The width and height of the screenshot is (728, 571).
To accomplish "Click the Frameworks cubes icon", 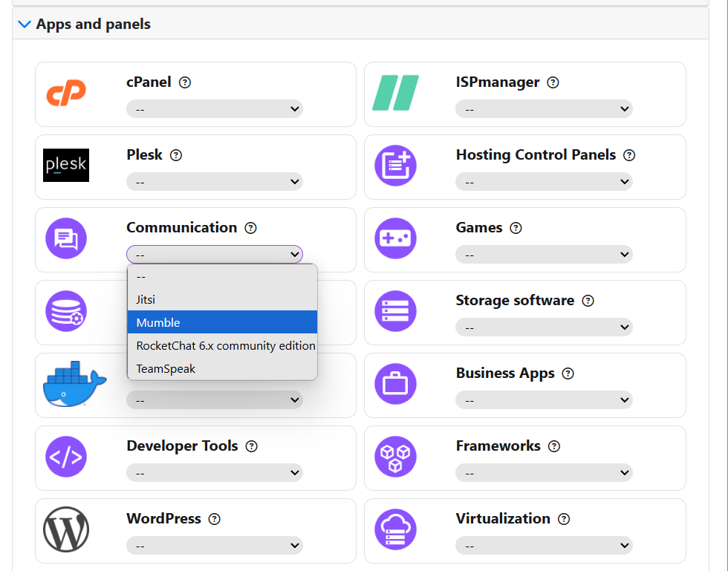I will coord(395,457).
